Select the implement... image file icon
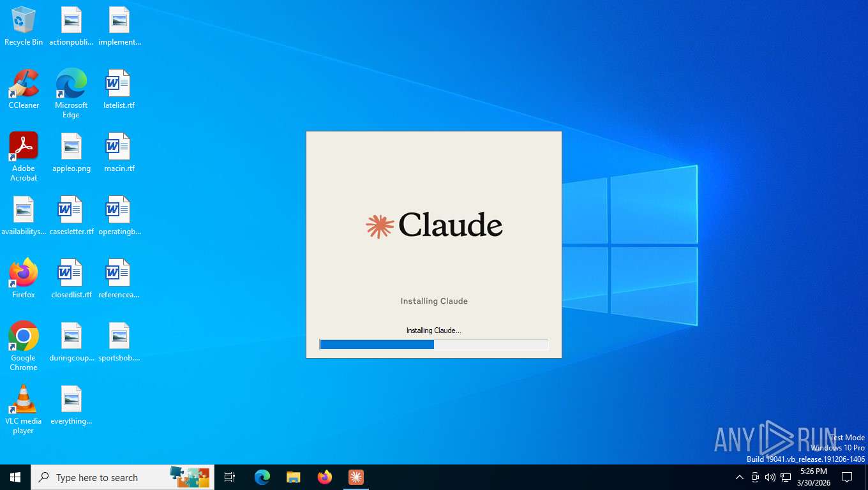The width and height of the screenshot is (868, 490). pos(119,27)
